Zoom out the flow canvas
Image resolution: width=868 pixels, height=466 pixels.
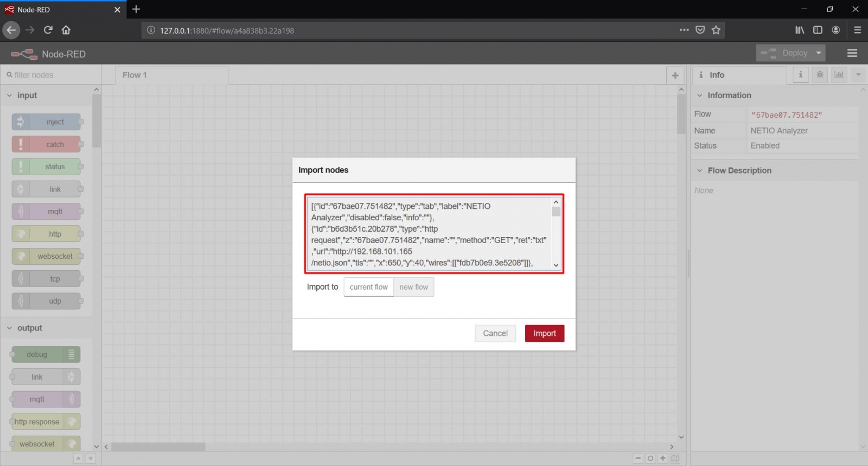tap(638, 458)
